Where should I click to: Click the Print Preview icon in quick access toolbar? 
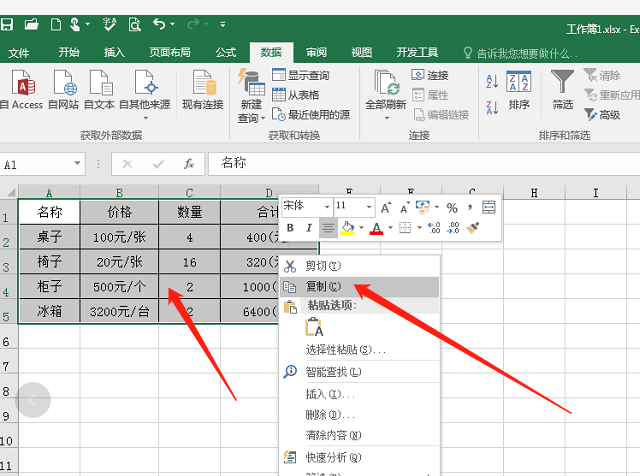point(134,24)
